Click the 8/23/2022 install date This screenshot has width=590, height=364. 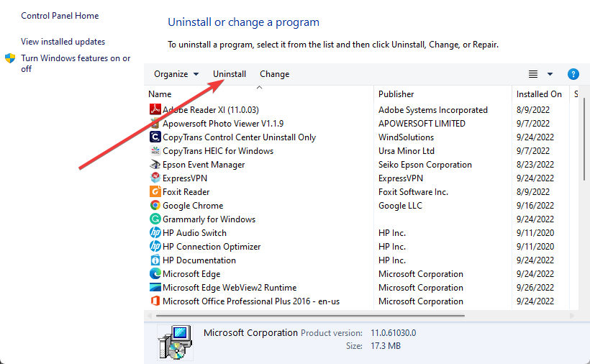(535, 165)
